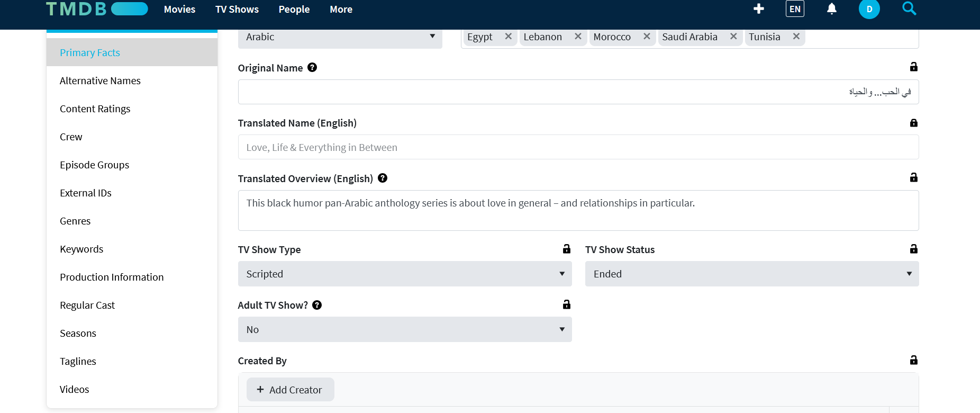Open the user profile avatar D
Viewport: 980px width, 413px height.
869,9
